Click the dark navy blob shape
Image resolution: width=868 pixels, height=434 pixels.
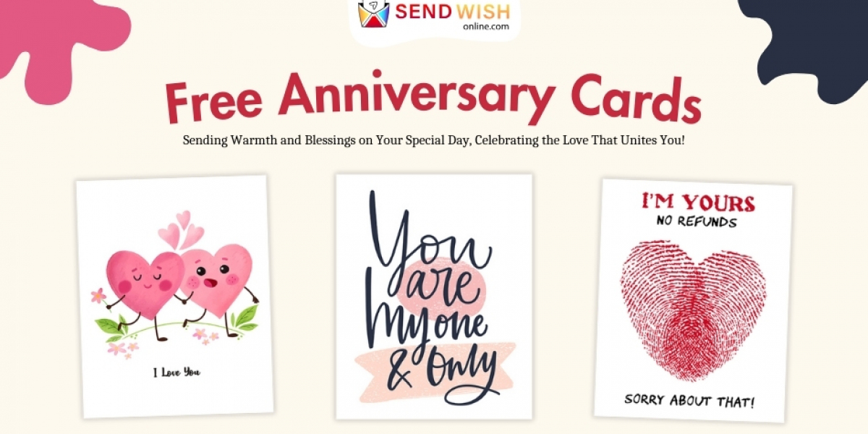coord(807,43)
